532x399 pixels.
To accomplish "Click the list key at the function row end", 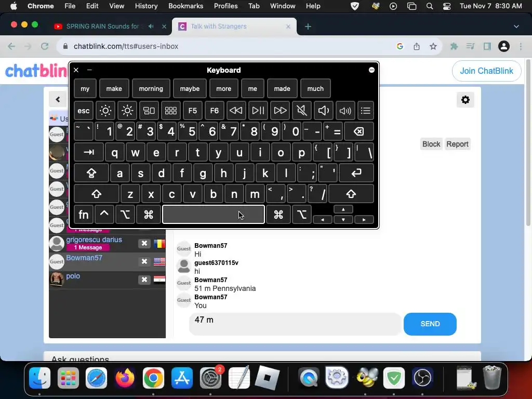I will [365, 110].
